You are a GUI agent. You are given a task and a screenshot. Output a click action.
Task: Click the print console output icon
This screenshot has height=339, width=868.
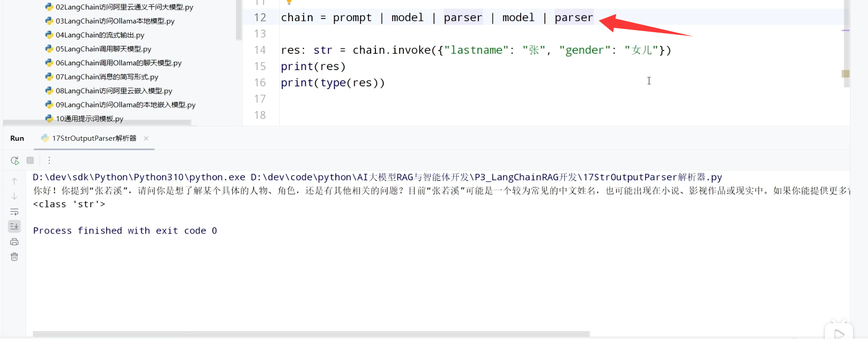pos(14,242)
